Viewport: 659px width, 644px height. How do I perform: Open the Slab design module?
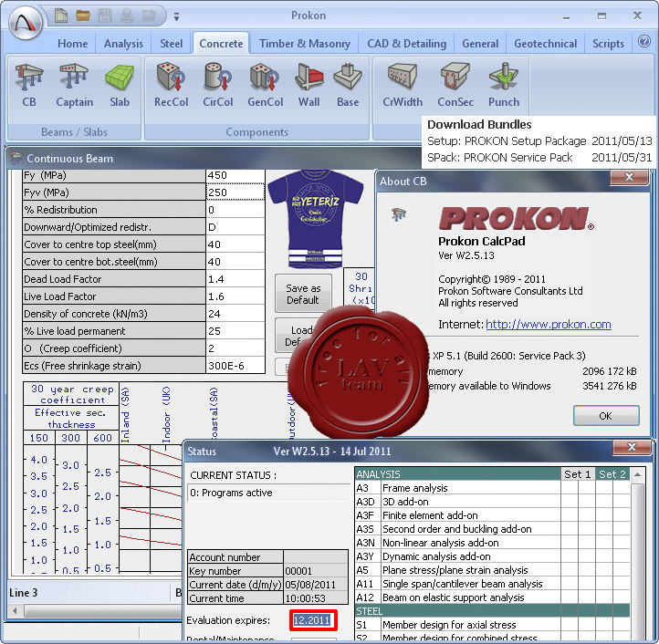[x=120, y=85]
